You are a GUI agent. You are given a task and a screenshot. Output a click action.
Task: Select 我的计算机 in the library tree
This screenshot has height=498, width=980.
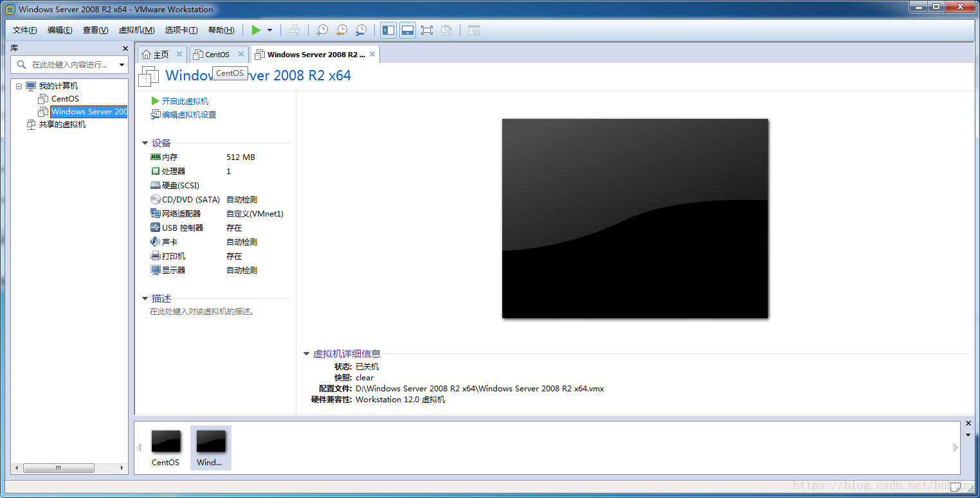click(x=59, y=85)
